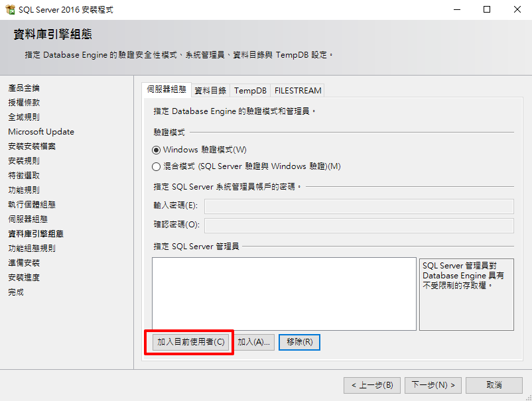Select 執行個體組態 step in sidebar

(x=32, y=205)
